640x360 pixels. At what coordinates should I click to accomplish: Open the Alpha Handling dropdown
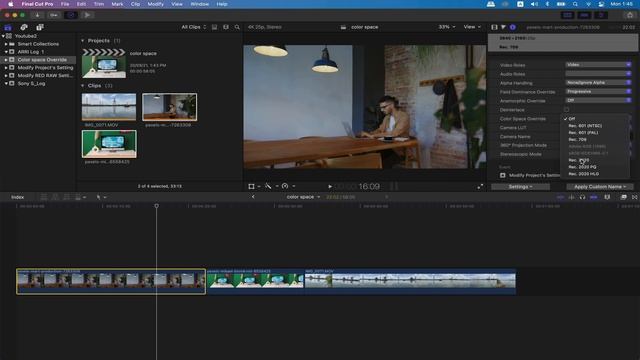coord(598,83)
